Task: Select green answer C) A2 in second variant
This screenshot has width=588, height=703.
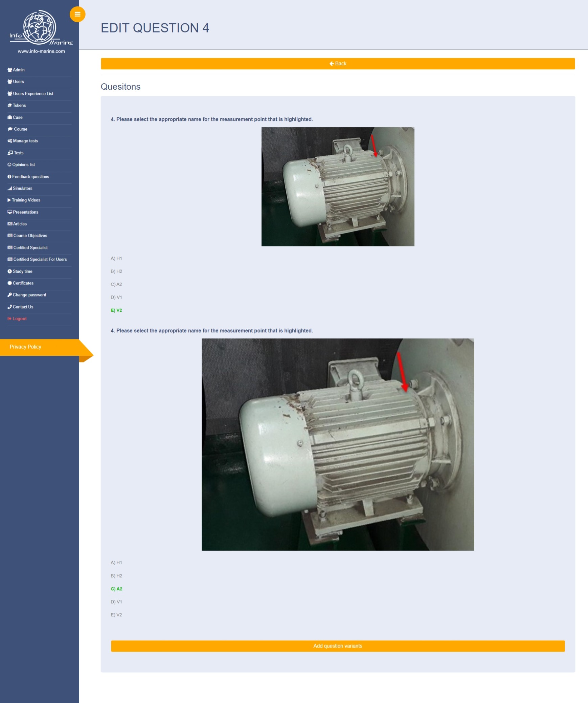Action: [116, 589]
